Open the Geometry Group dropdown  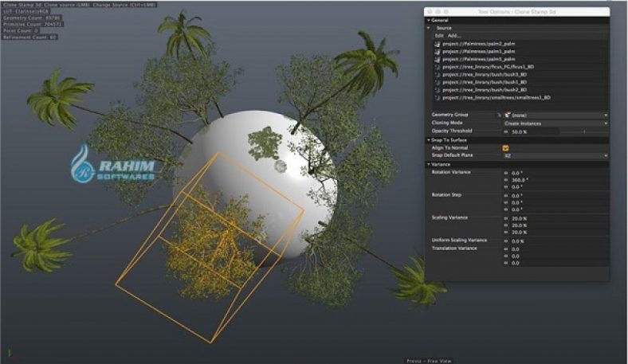556,115
